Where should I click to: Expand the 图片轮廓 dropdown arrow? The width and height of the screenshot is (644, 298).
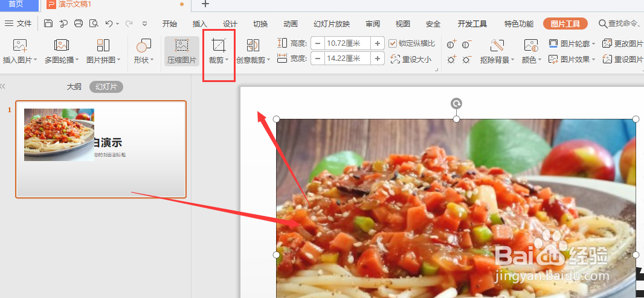point(593,44)
